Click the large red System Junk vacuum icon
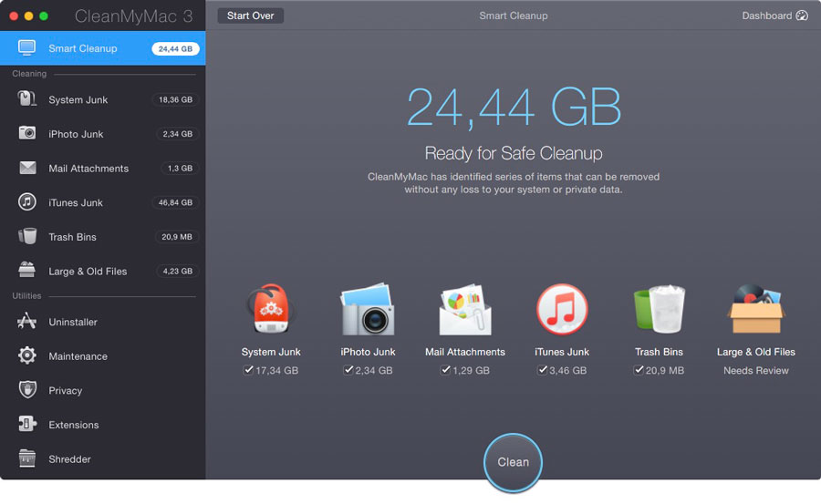Image resolution: width=821 pixels, height=504 pixels. tap(271, 309)
